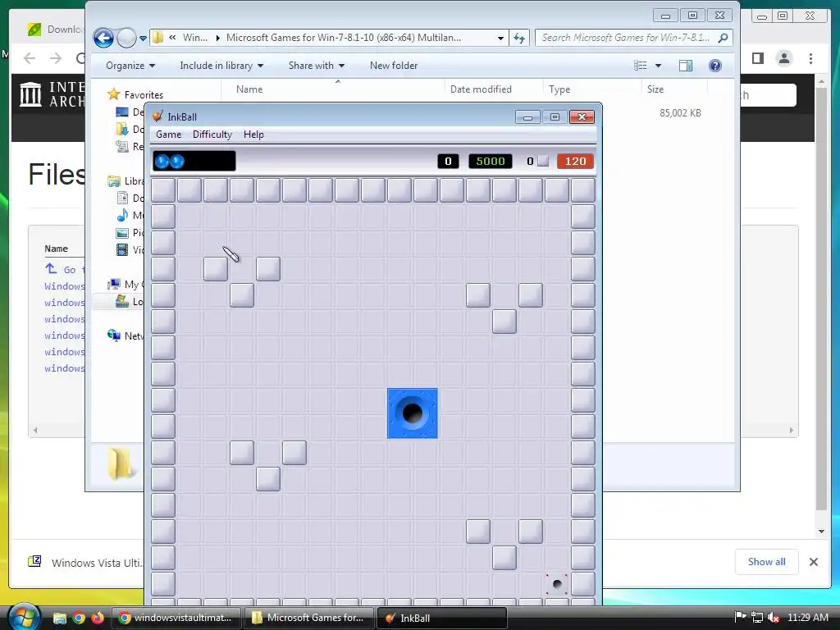This screenshot has width=840, height=630.
Task: Click the Refresh button in Explorer address bar
Action: coord(519,38)
